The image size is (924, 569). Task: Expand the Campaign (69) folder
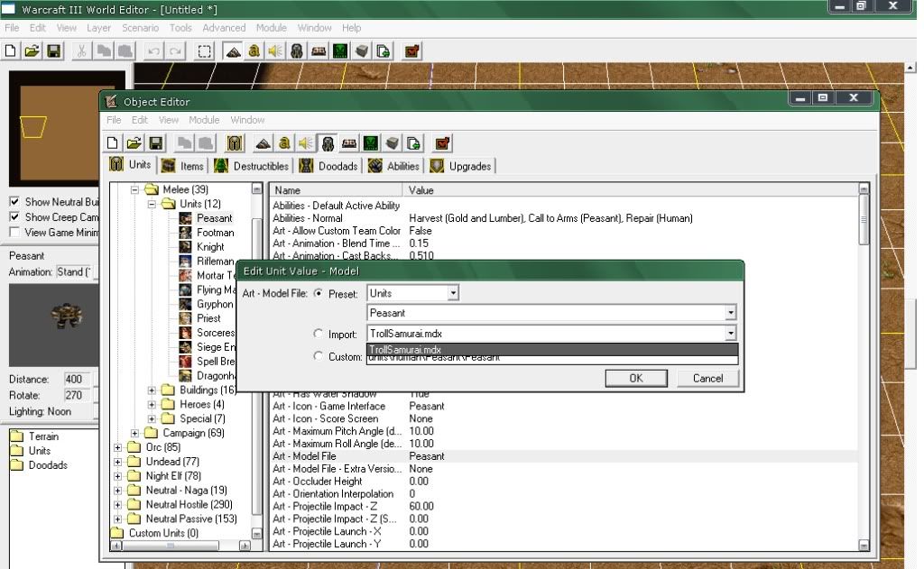(x=134, y=433)
